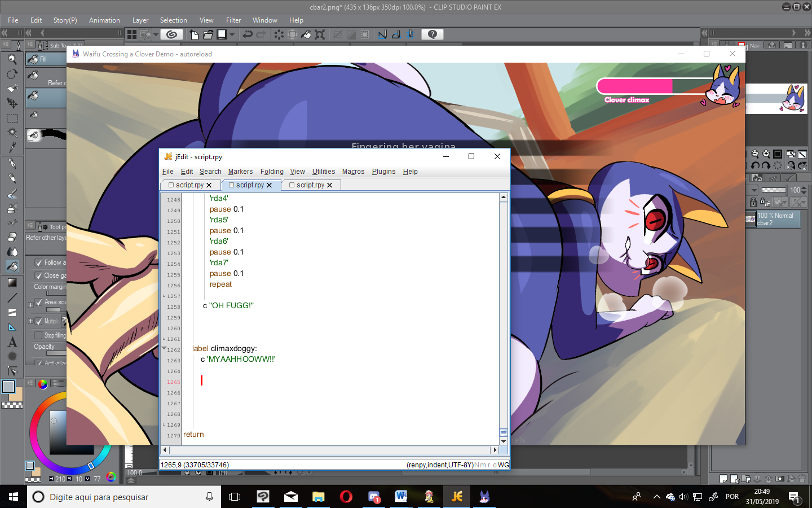The width and height of the screenshot is (812, 508).
Task: Select the Ruler triangle tool
Action: pyautogui.click(x=12, y=327)
